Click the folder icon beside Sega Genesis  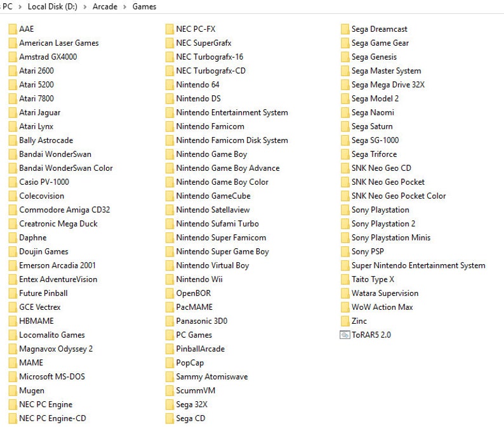(x=345, y=57)
